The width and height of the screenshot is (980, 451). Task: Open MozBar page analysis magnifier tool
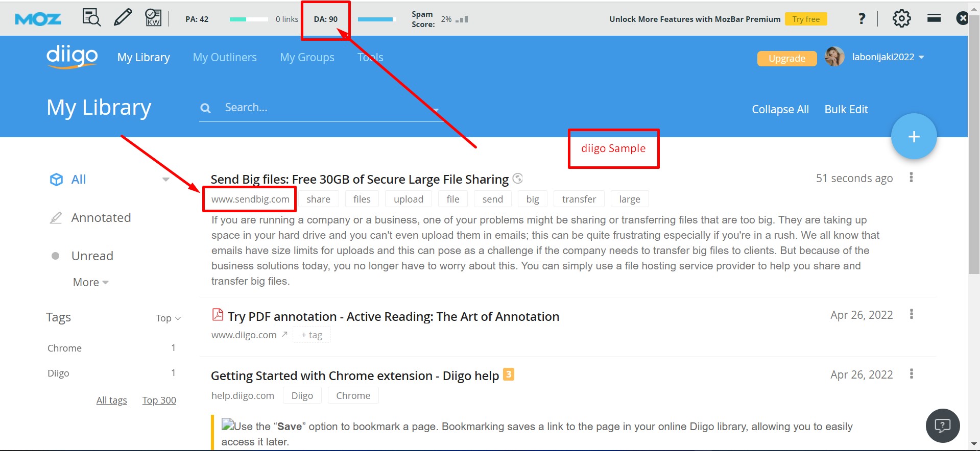(91, 18)
